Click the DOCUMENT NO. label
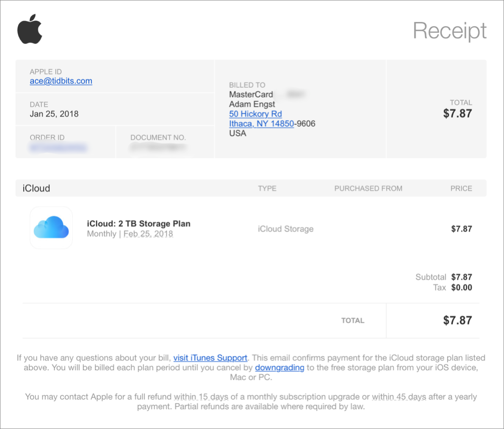504x429 pixels. [x=158, y=137]
